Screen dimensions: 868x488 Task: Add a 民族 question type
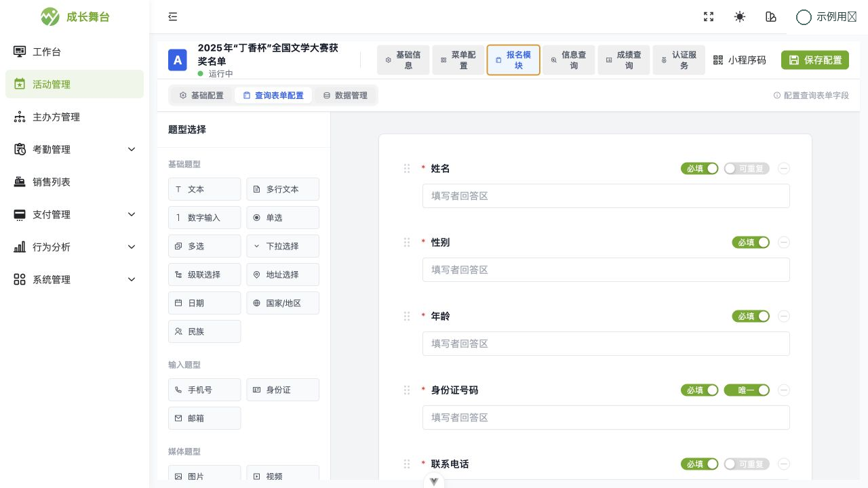pos(205,331)
